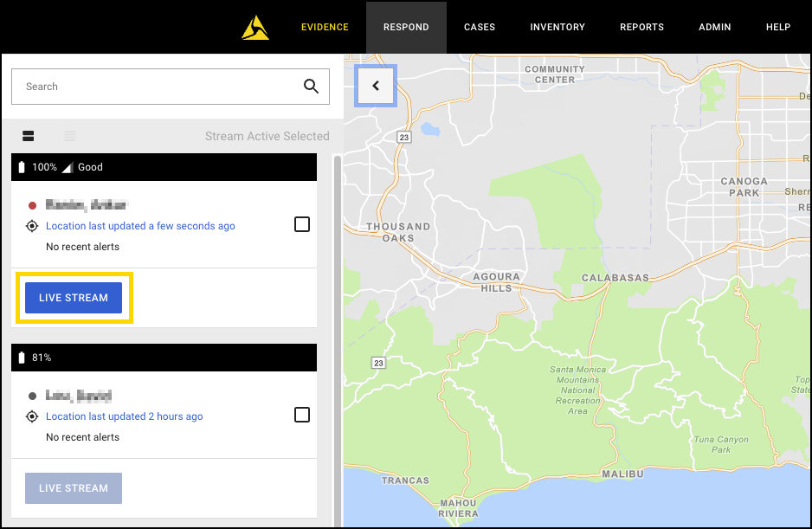Open the Reports menu
812x529 pixels.
click(641, 27)
